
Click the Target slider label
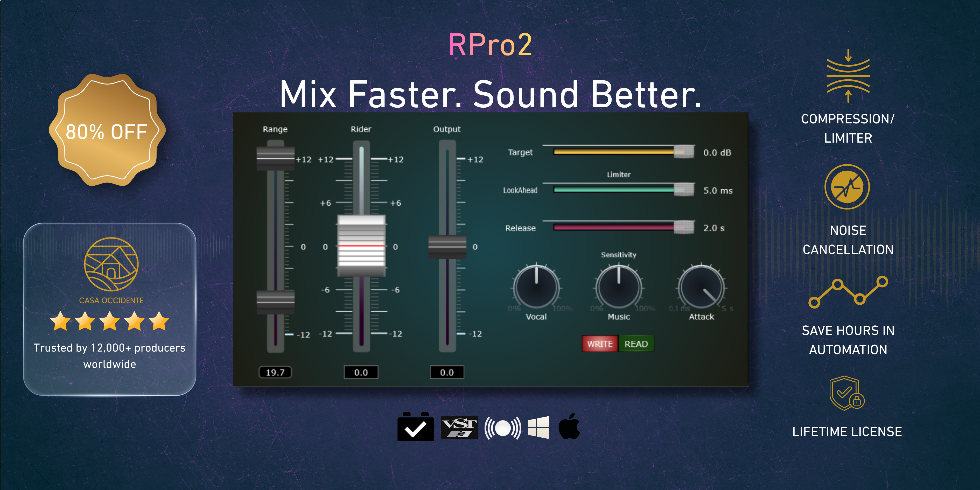[520, 152]
